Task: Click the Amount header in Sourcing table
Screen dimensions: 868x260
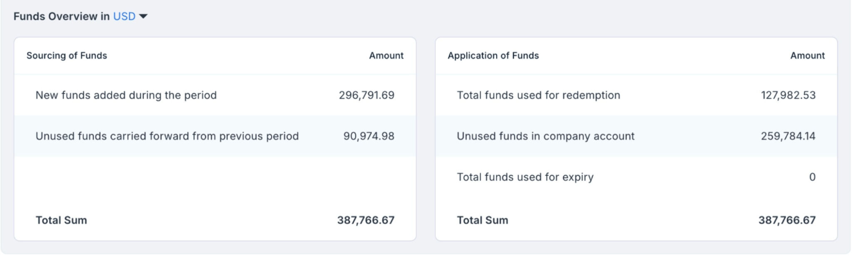Action: [386, 55]
